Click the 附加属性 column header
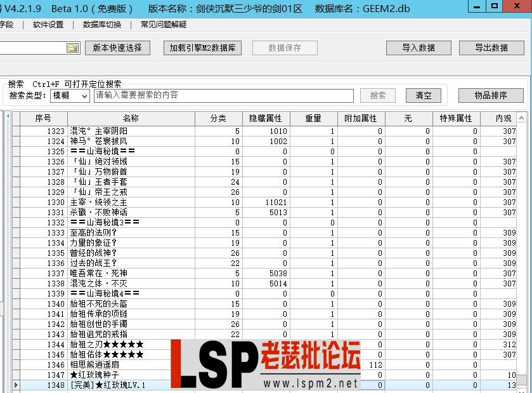This screenshot has width=532, height=393. (361, 118)
